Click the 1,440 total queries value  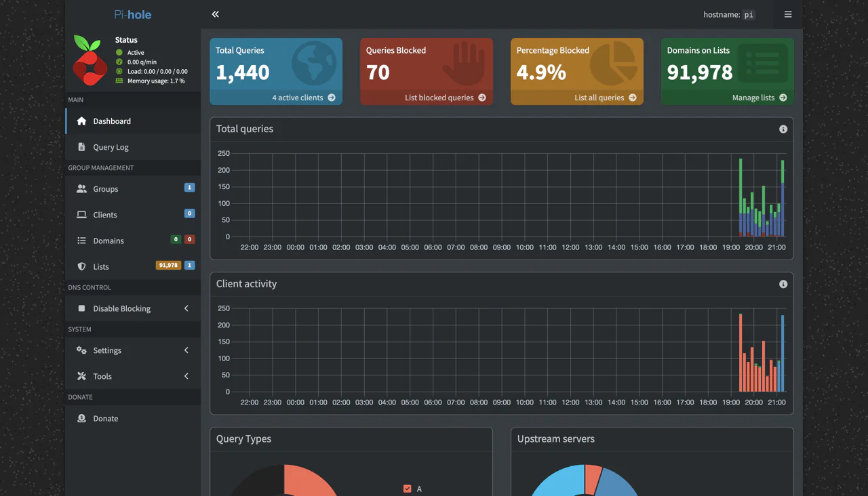(x=243, y=72)
